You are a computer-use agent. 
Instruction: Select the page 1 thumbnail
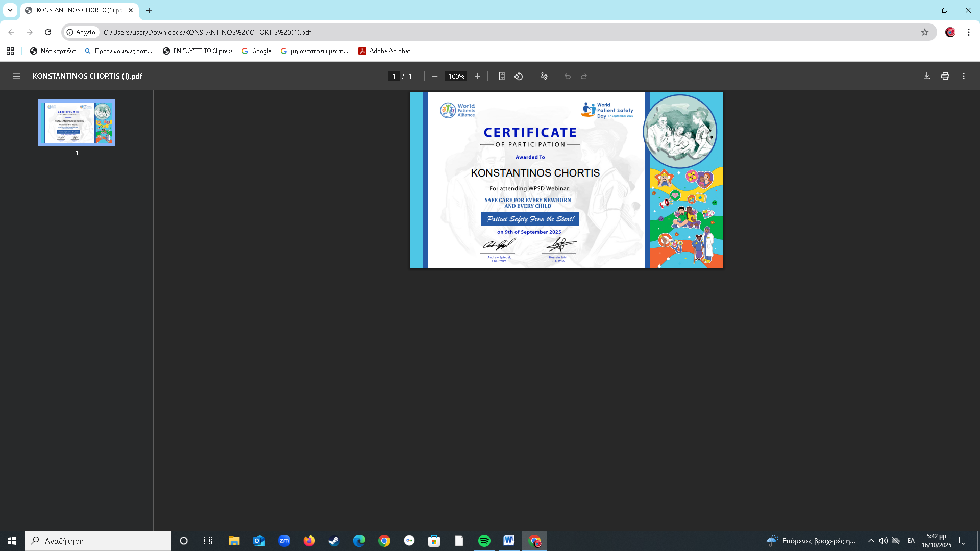[77, 122]
